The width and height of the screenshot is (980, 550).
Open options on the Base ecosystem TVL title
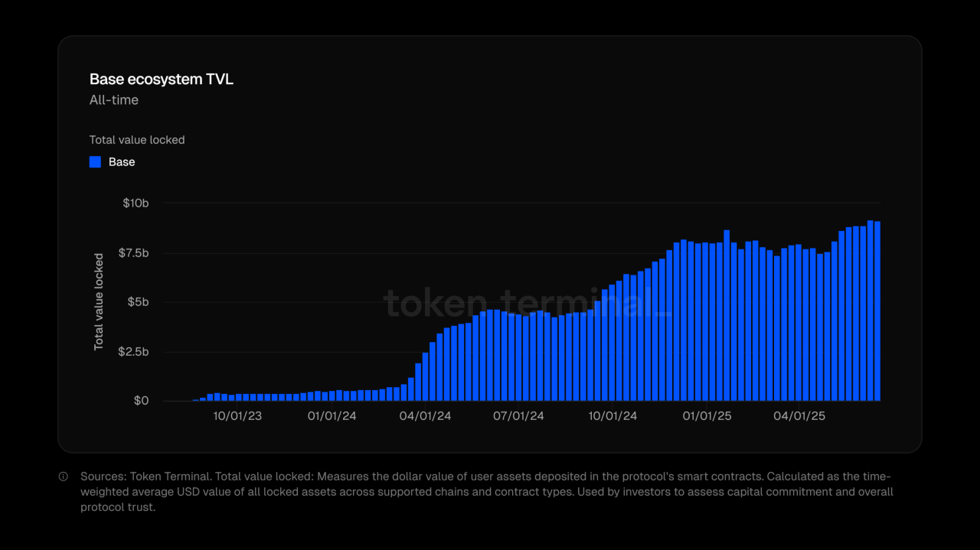[161, 79]
